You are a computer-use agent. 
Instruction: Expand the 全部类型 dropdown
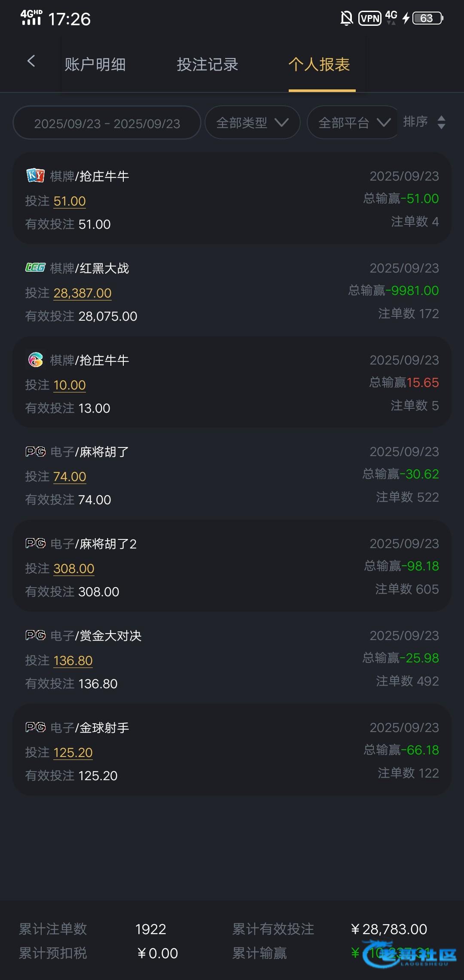[252, 123]
